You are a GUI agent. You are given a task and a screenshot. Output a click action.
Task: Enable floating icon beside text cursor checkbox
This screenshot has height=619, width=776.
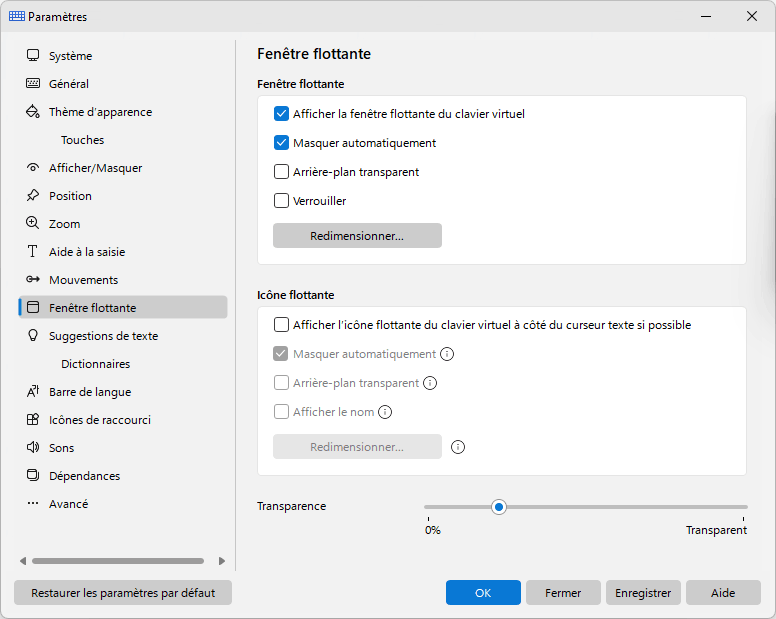click(x=281, y=325)
